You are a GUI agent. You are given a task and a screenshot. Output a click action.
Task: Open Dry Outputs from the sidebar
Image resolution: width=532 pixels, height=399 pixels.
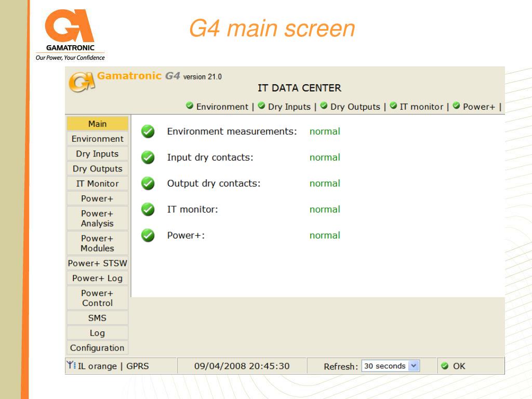[97, 169]
